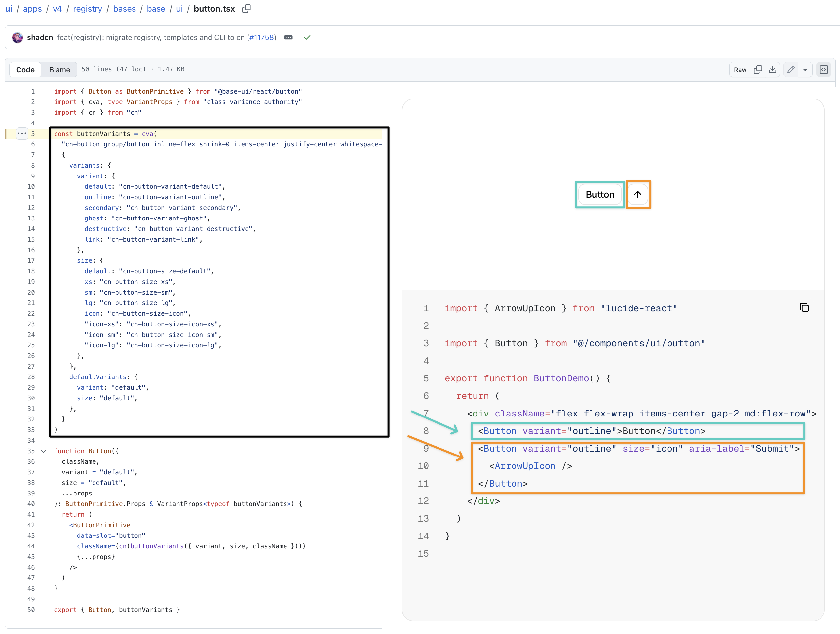View the green commit status checkmark

click(x=307, y=37)
